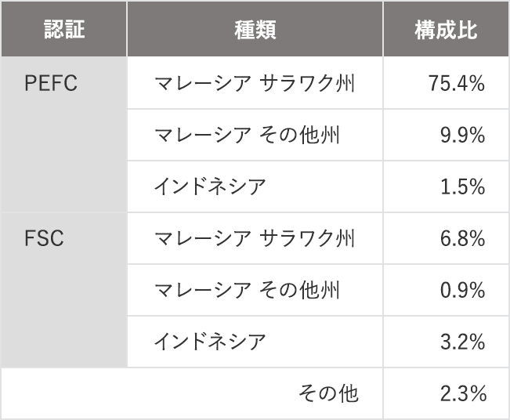Click PEFC マレーシア その他州 cell
The image size is (510, 420).
(x=255, y=135)
